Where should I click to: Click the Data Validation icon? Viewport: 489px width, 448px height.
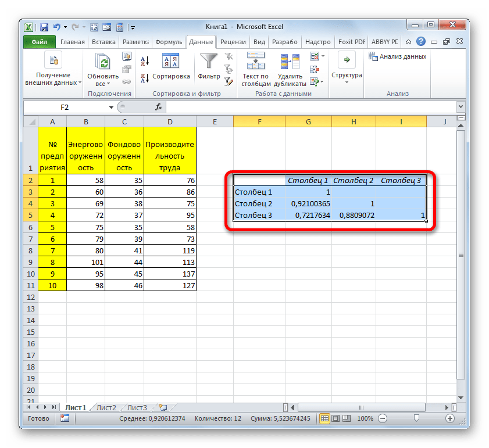[x=315, y=56]
